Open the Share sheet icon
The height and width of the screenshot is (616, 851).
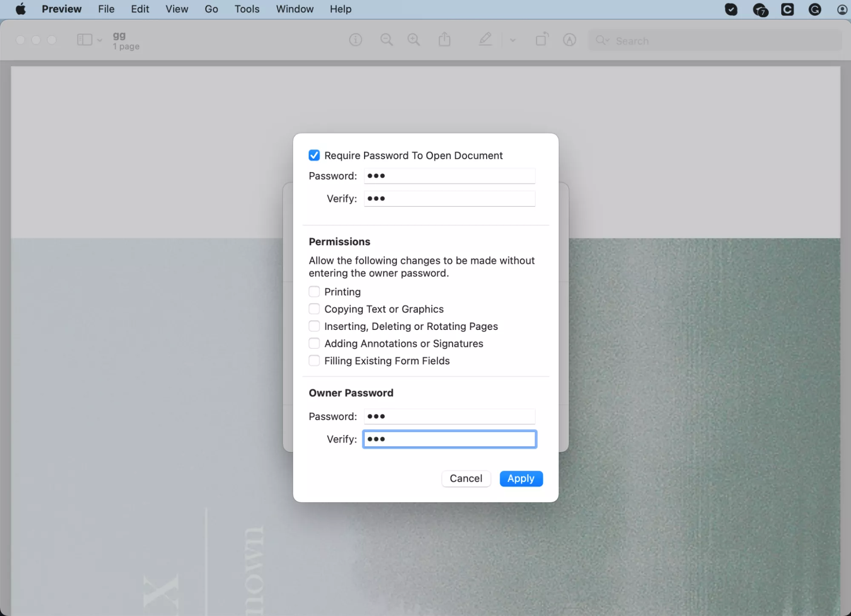pyautogui.click(x=444, y=40)
